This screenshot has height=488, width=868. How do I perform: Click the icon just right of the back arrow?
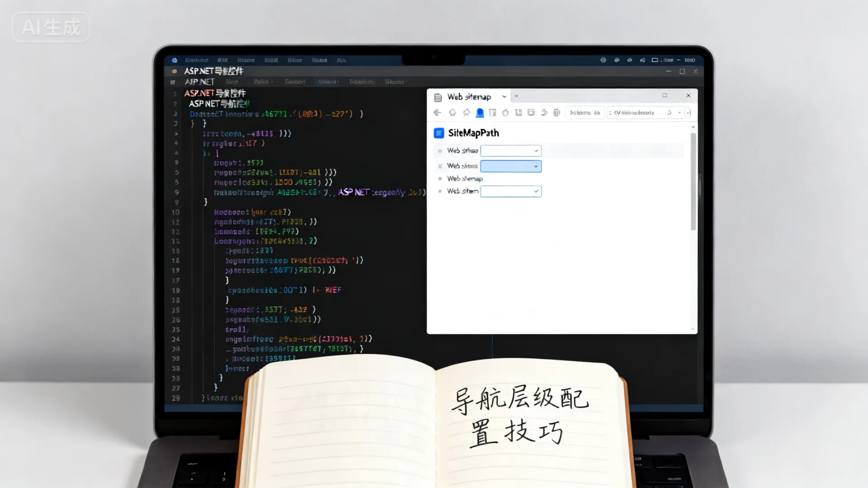[452, 113]
